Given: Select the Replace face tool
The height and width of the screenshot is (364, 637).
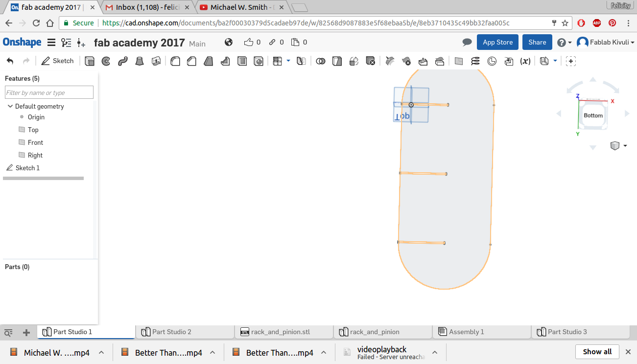Looking at the screenshot, I should point(440,61).
